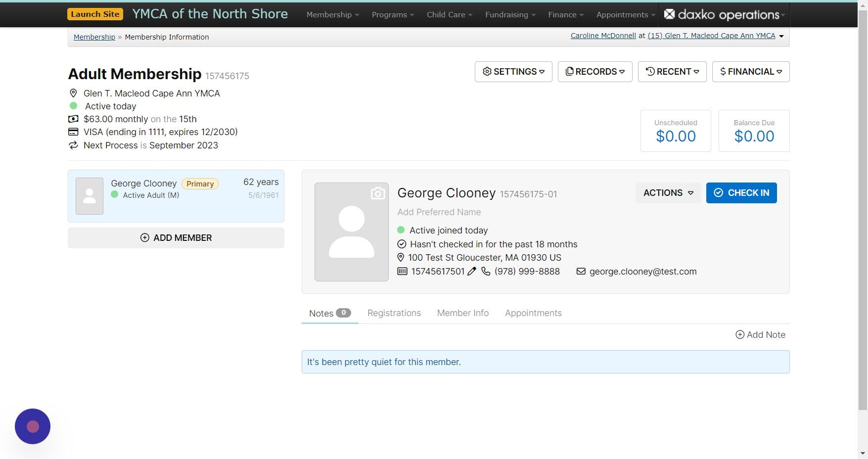Image resolution: width=868 pixels, height=459 pixels.
Task: Click the CHECK IN button
Action: click(x=741, y=193)
